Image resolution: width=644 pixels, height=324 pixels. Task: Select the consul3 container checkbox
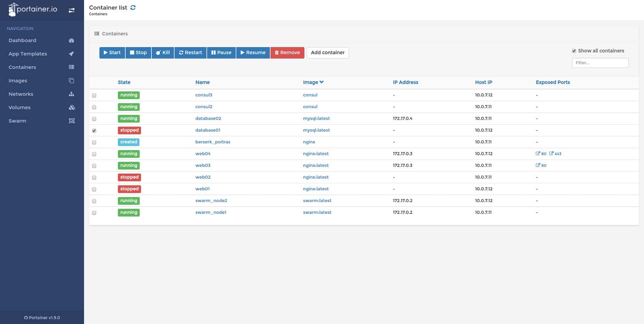coord(94,95)
